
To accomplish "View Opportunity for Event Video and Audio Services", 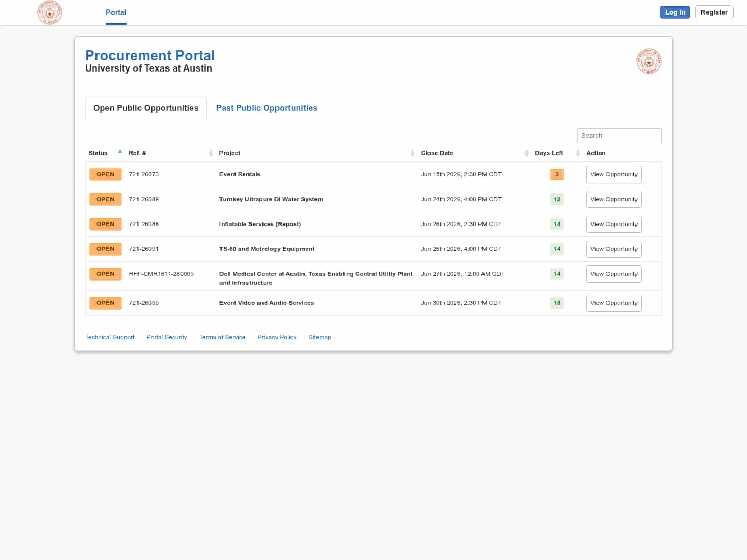I will (614, 303).
